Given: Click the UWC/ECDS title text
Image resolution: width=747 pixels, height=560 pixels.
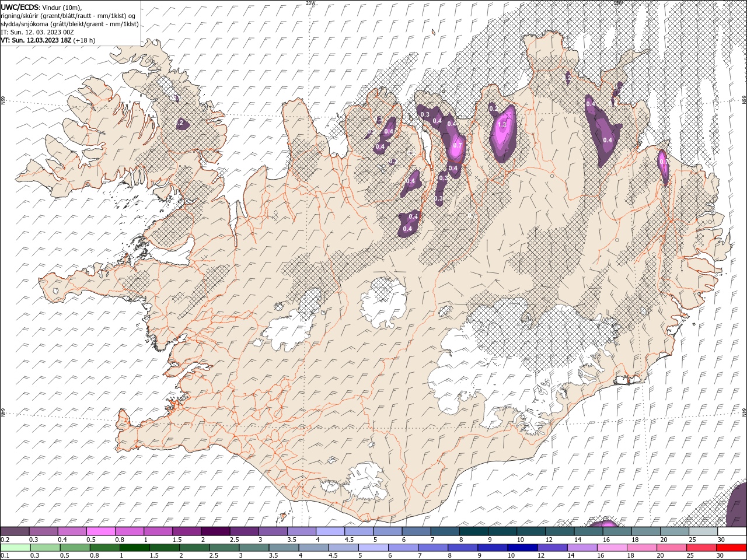Looking at the screenshot, I should tap(20, 7).
